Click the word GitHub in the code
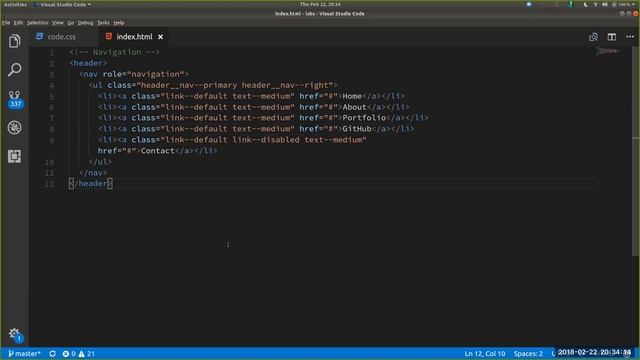 pyautogui.click(x=357, y=129)
